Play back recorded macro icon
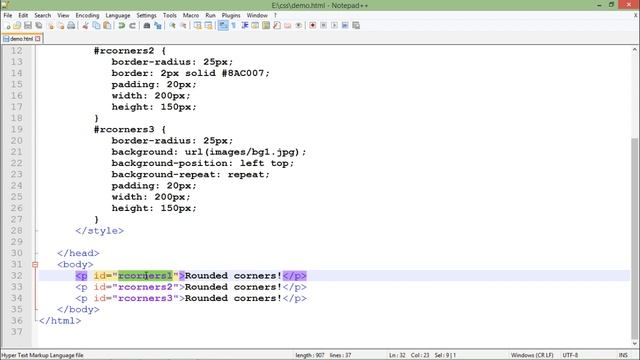Screen dimensions: 640x360 click(334, 26)
